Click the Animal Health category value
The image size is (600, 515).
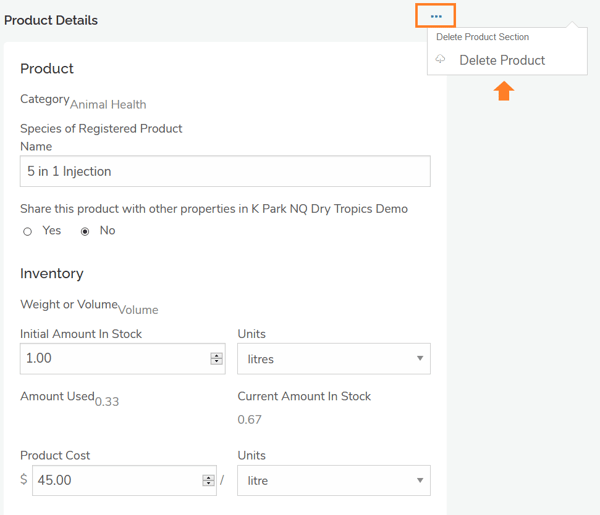(x=108, y=104)
